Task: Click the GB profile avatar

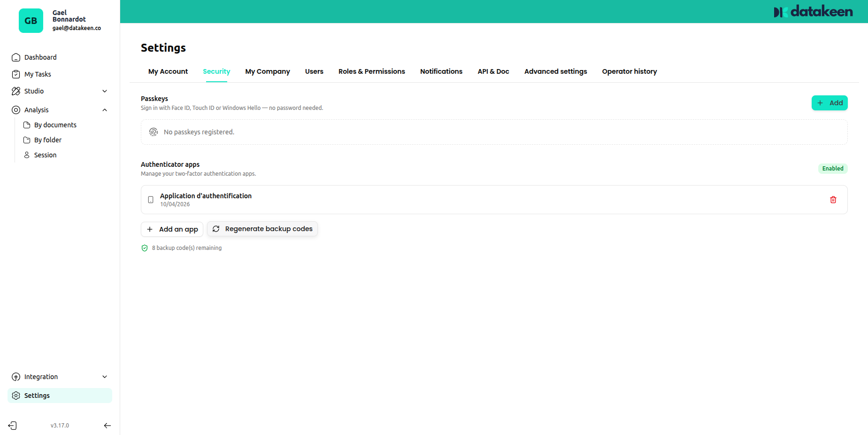Action: pyautogui.click(x=31, y=21)
